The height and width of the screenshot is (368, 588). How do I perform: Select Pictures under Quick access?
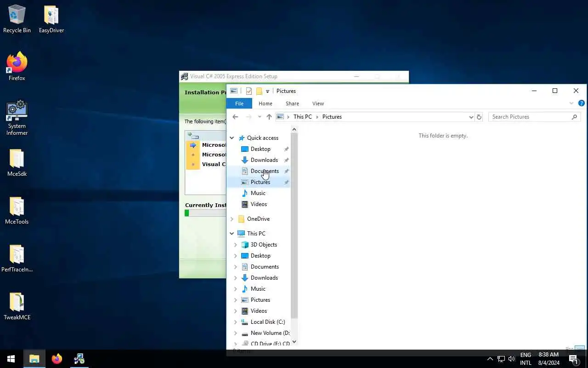pos(260,182)
